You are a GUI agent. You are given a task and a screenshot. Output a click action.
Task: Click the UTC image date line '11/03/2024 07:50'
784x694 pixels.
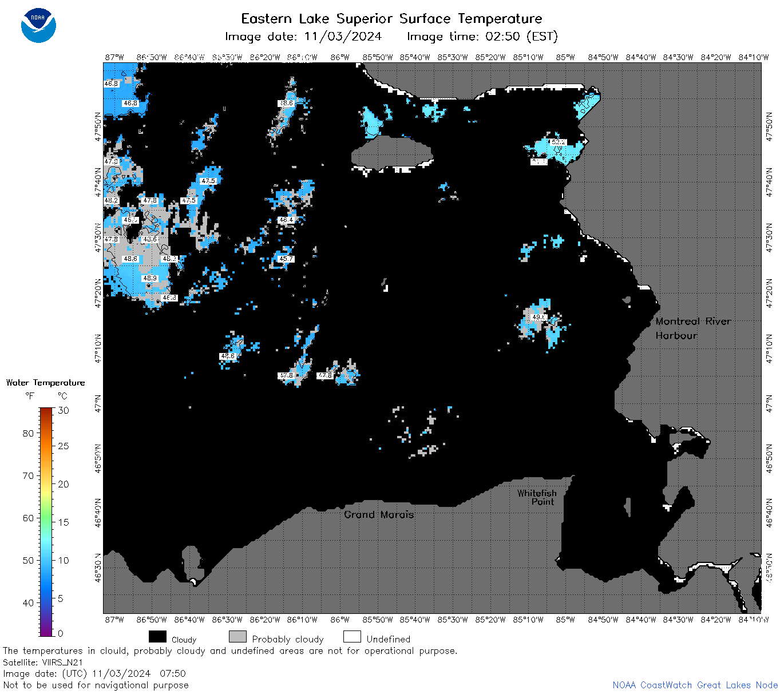[94, 673]
